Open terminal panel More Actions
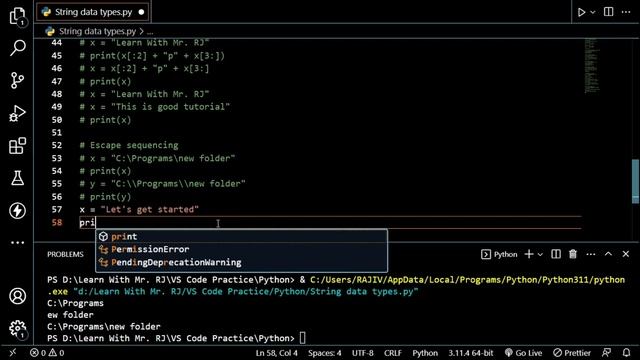The width and height of the screenshot is (640, 360). pyautogui.click(x=591, y=254)
